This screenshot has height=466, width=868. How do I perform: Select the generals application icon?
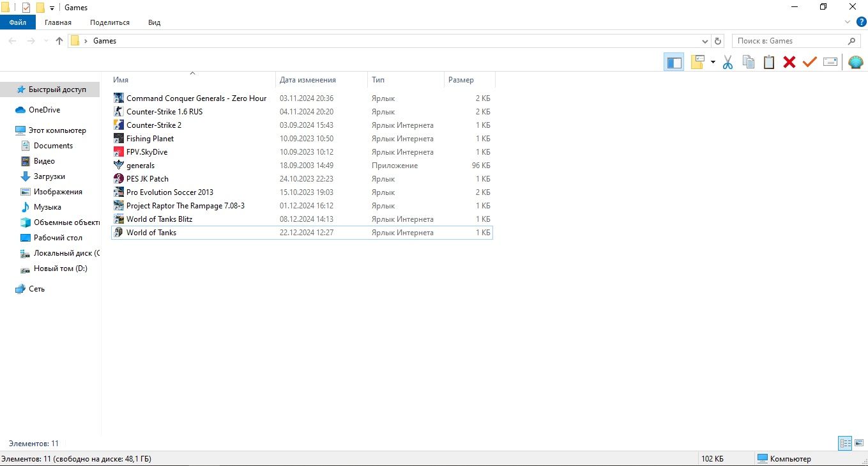pos(118,166)
